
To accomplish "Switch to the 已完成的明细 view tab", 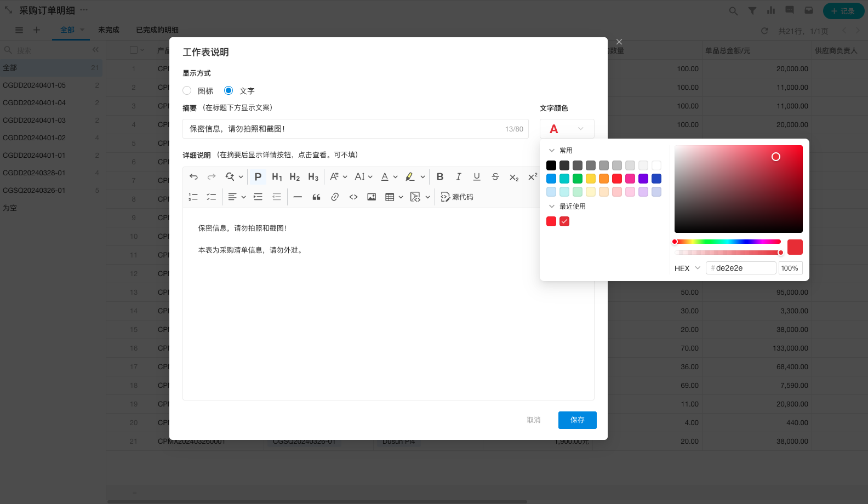I will tap(157, 30).
